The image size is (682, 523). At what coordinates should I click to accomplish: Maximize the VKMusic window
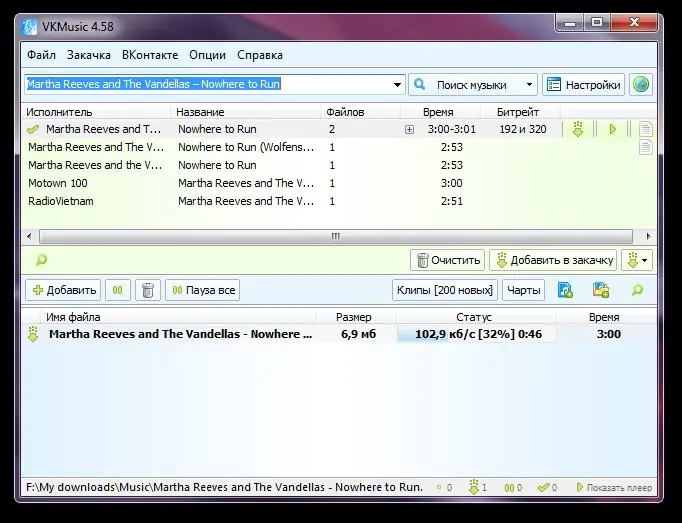pos(597,23)
